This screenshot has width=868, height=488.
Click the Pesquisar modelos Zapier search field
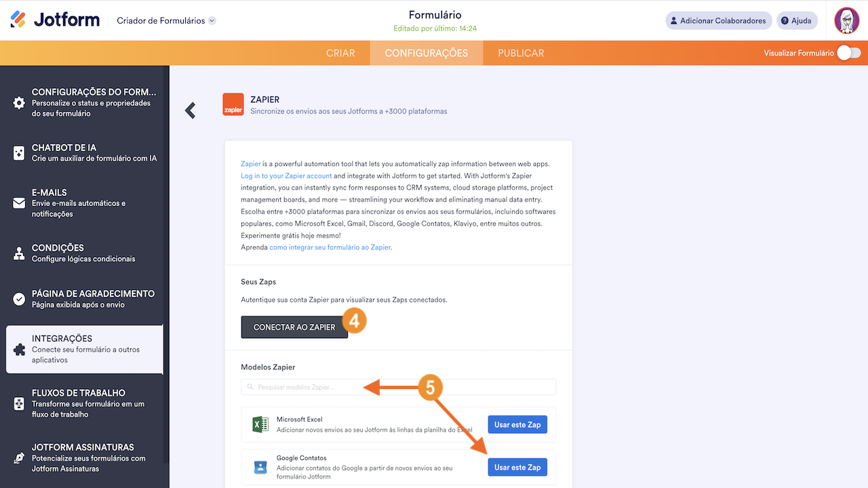pos(398,387)
